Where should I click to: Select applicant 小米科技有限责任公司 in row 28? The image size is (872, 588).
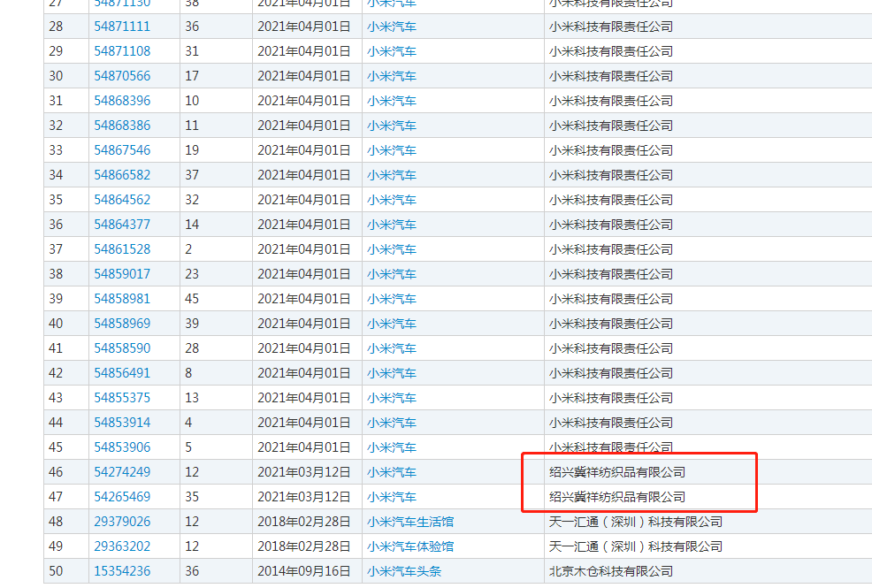point(610,27)
